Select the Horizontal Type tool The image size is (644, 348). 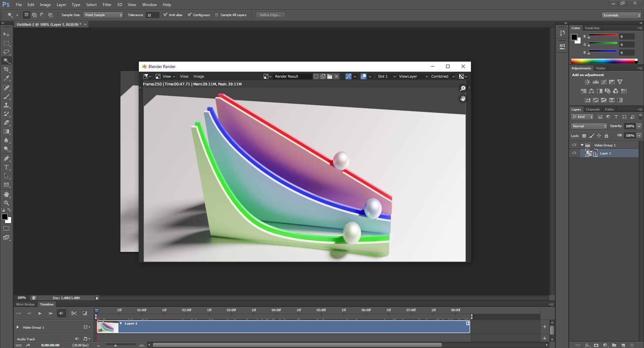(6, 167)
